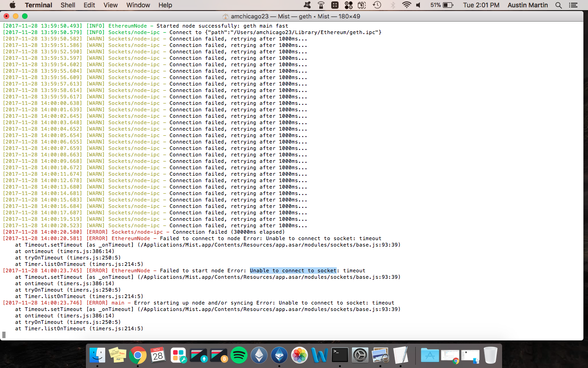
Task: Click the home folder icon in title bar
Action: 226,16
